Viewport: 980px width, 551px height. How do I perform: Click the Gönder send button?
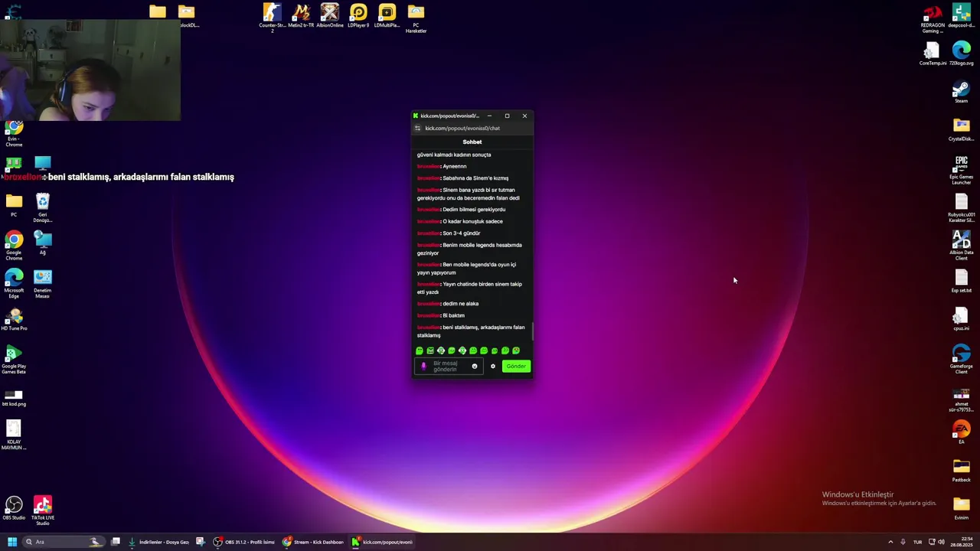click(x=516, y=367)
